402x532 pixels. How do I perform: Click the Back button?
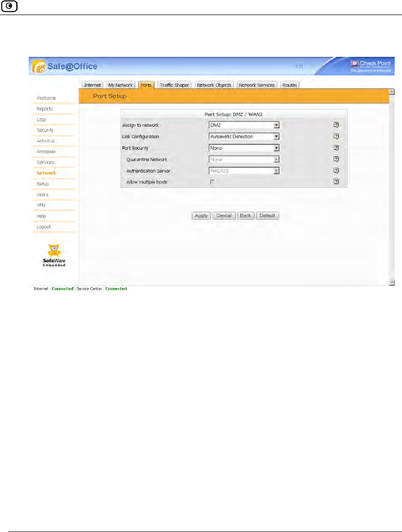point(246,216)
